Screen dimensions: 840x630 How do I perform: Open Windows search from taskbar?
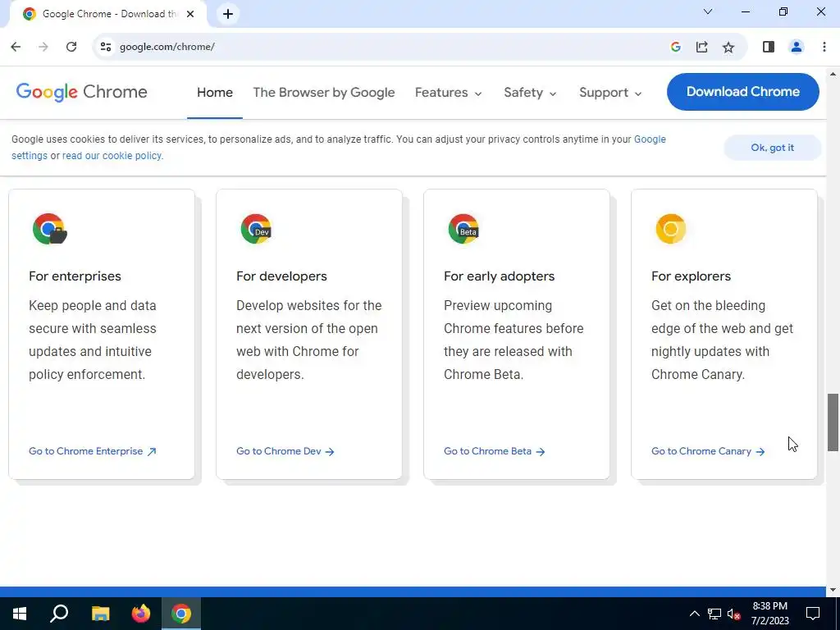click(59, 614)
